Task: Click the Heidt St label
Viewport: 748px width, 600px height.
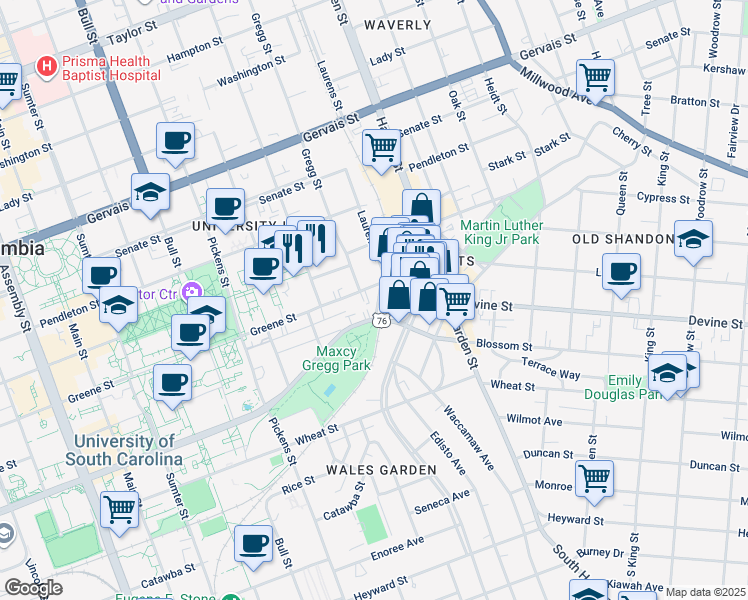Action: (x=495, y=96)
